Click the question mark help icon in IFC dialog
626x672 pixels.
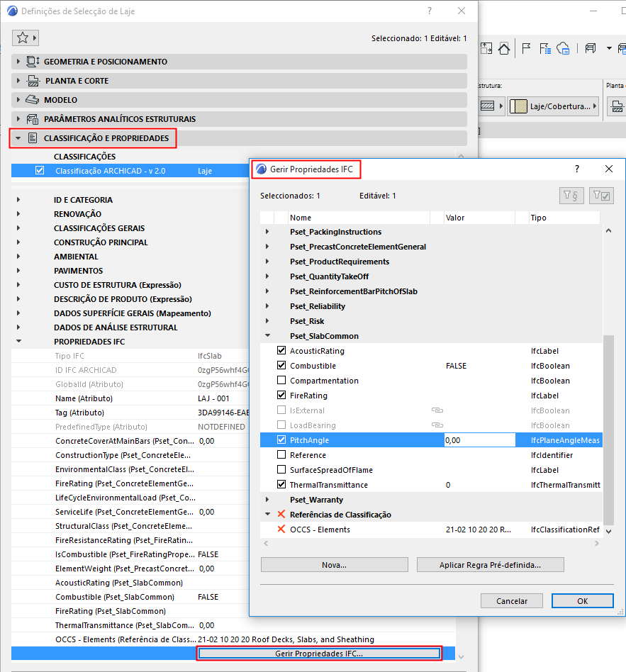[x=576, y=169]
